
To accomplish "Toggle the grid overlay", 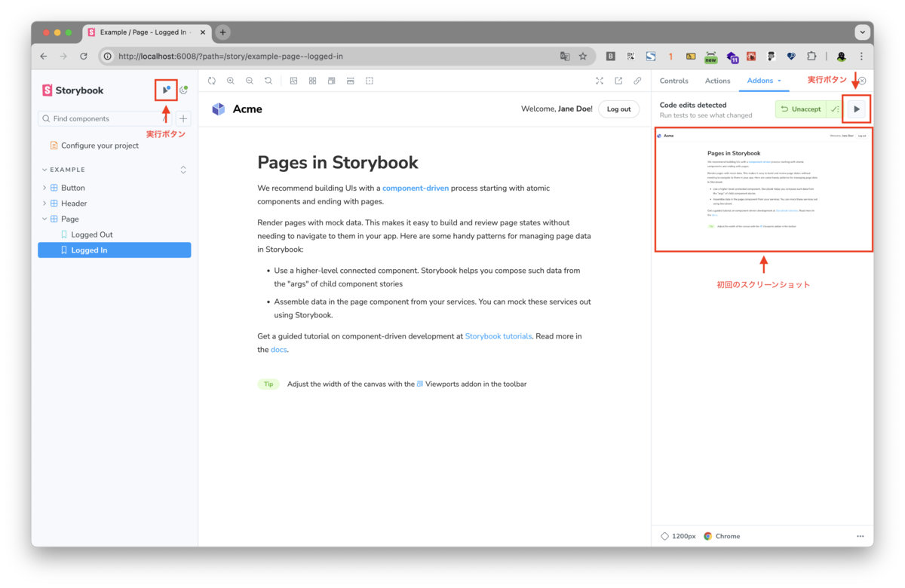I will pos(312,81).
